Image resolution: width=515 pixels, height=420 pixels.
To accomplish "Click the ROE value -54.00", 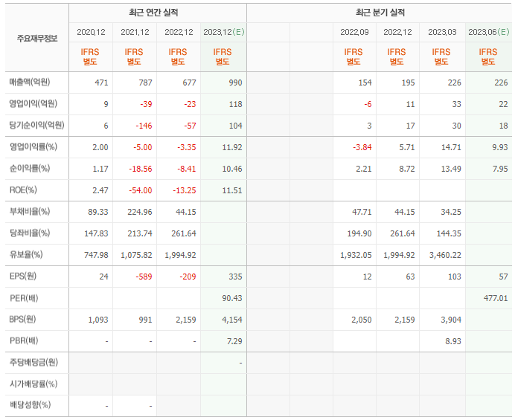I will click(141, 190).
